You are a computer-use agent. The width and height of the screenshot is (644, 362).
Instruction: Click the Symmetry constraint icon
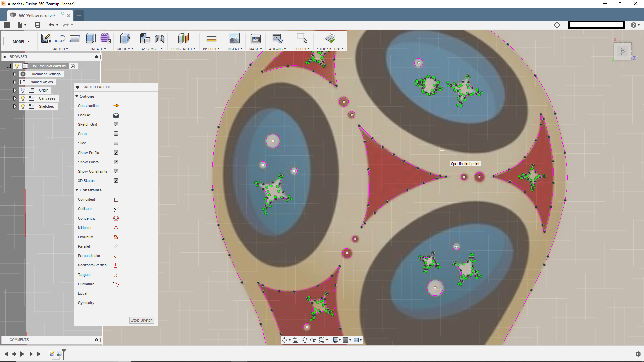(x=116, y=303)
